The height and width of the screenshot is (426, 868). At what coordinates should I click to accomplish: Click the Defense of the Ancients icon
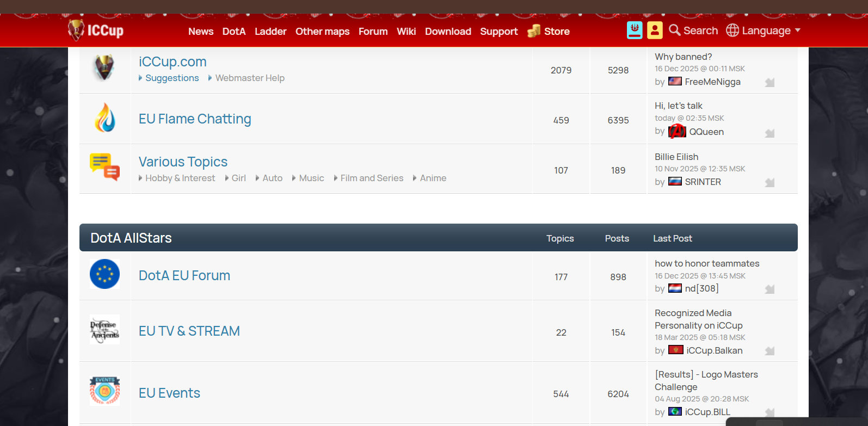pyautogui.click(x=104, y=329)
